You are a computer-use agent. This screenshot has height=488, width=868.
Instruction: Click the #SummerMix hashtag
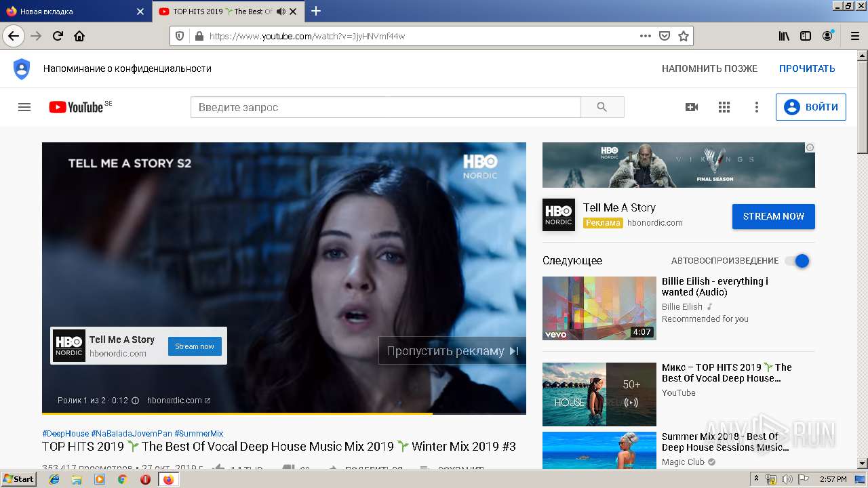[199, 433]
